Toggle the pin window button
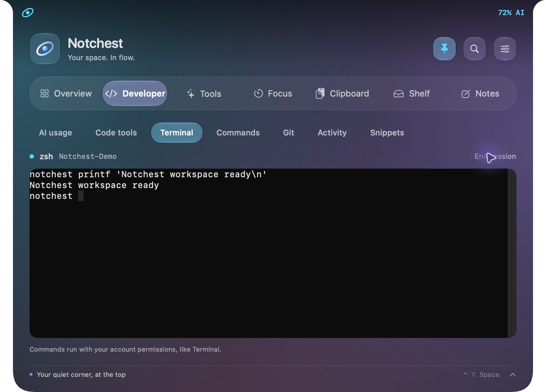This screenshot has width=546, height=392. pyautogui.click(x=444, y=49)
